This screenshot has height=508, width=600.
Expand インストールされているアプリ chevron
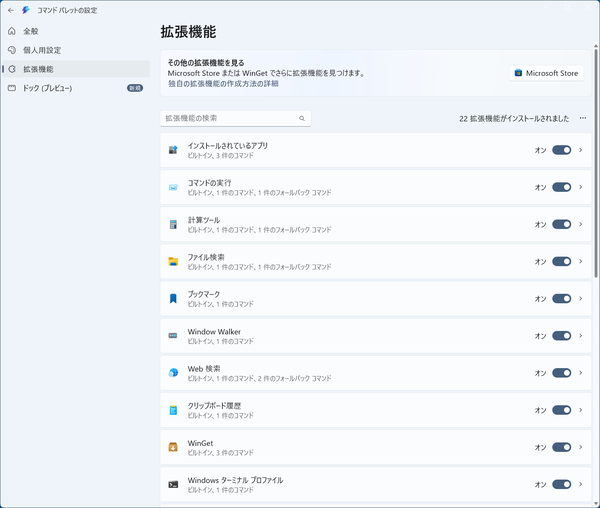(581, 150)
